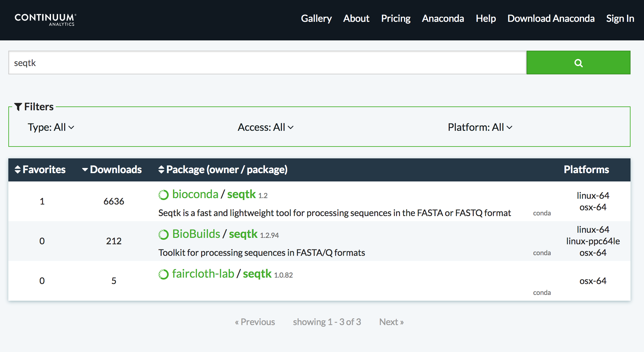
Task: Open the Platform: All filter dropdown
Action: click(x=480, y=127)
